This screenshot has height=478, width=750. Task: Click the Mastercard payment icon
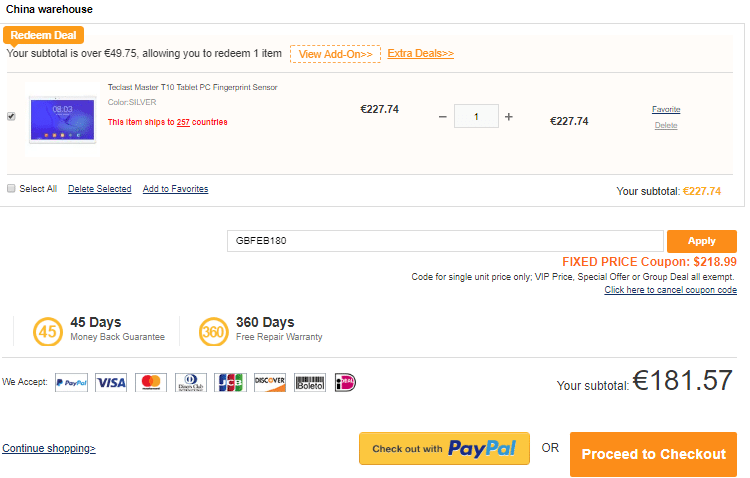point(151,382)
